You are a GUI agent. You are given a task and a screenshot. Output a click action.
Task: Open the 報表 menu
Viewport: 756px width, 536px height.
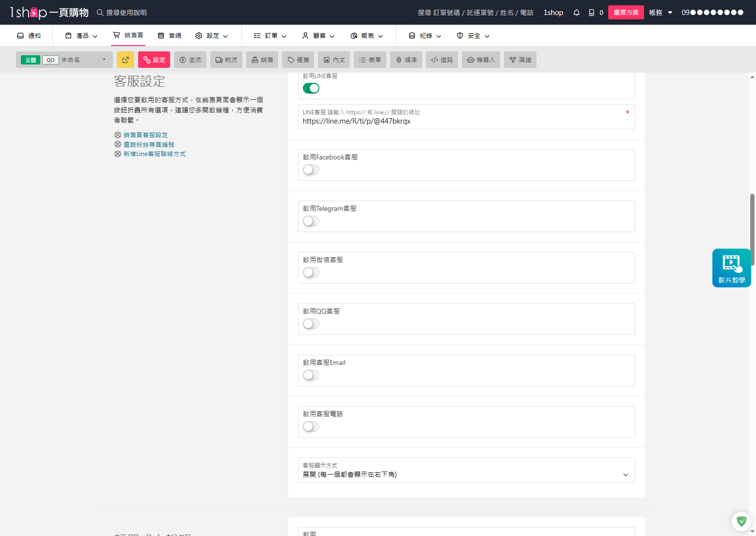point(367,35)
